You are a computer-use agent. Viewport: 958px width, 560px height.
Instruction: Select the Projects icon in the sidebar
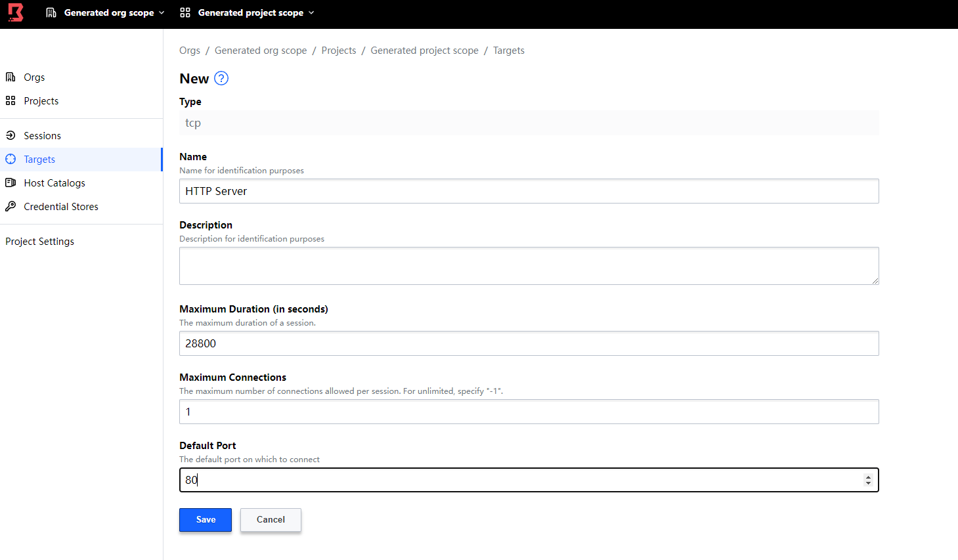11,100
